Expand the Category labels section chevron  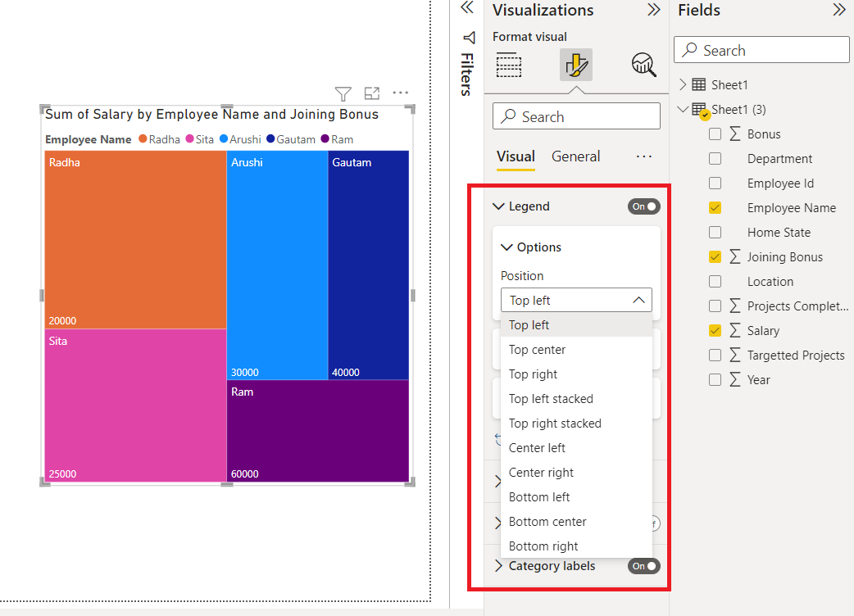[498, 566]
